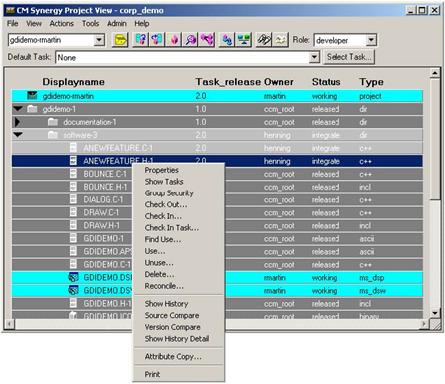The width and height of the screenshot is (445, 384).
Task: Click the file icon of BOUNCE.C-1
Action: pos(73,174)
